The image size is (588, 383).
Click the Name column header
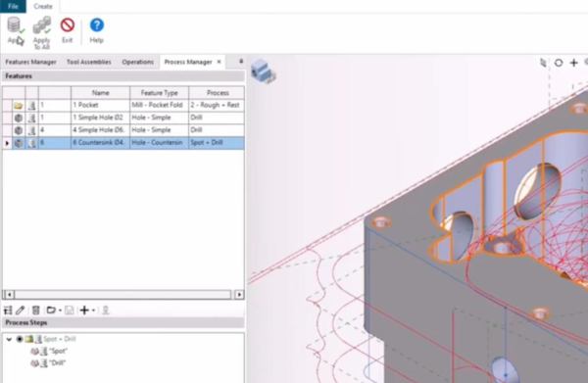click(101, 92)
